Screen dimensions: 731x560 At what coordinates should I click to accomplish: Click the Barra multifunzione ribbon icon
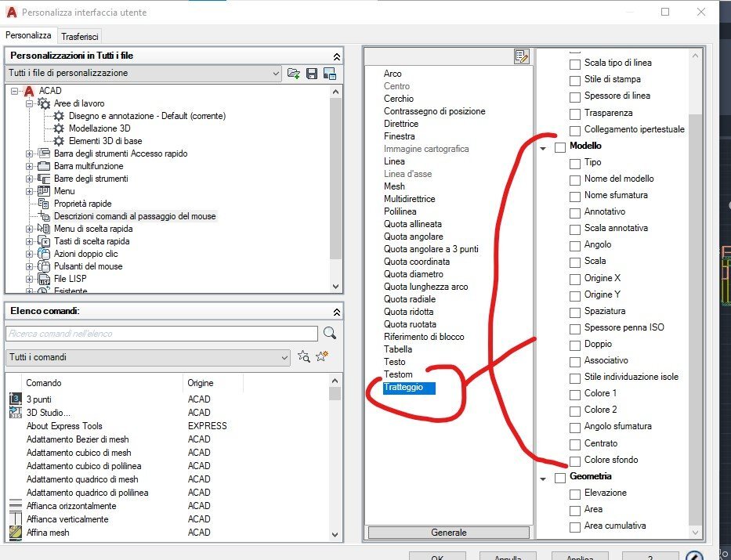pos(44,166)
